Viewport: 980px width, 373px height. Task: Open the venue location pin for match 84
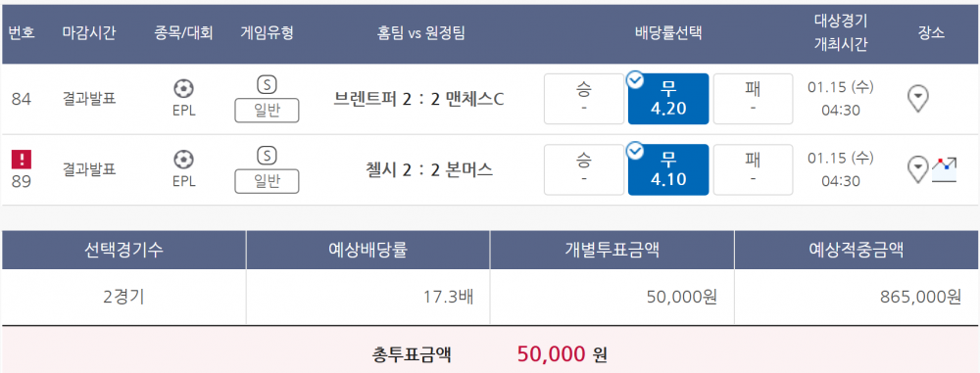[917, 99]
